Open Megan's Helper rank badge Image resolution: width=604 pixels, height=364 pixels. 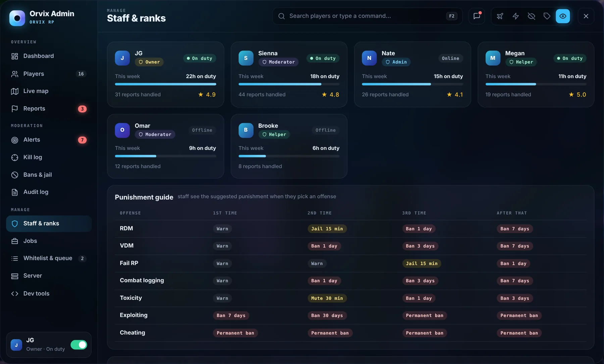[x=521, y=62]
